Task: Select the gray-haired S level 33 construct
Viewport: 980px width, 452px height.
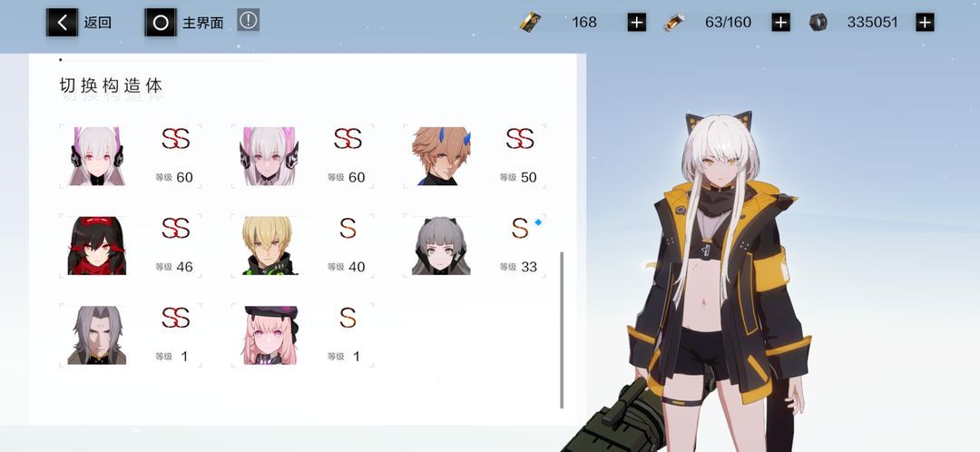Action: pyautogui.click(x=475, y=245)
